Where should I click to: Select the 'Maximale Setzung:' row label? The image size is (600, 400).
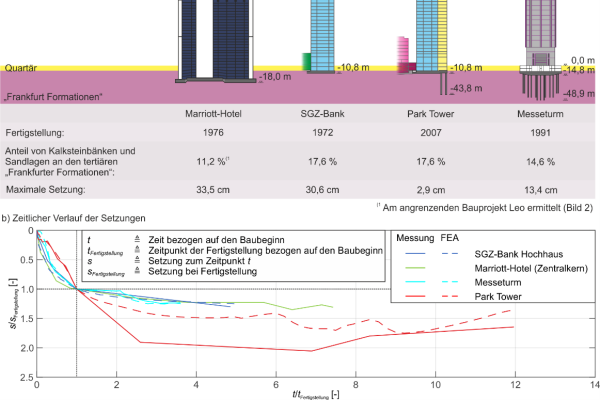tap(46, 190)
